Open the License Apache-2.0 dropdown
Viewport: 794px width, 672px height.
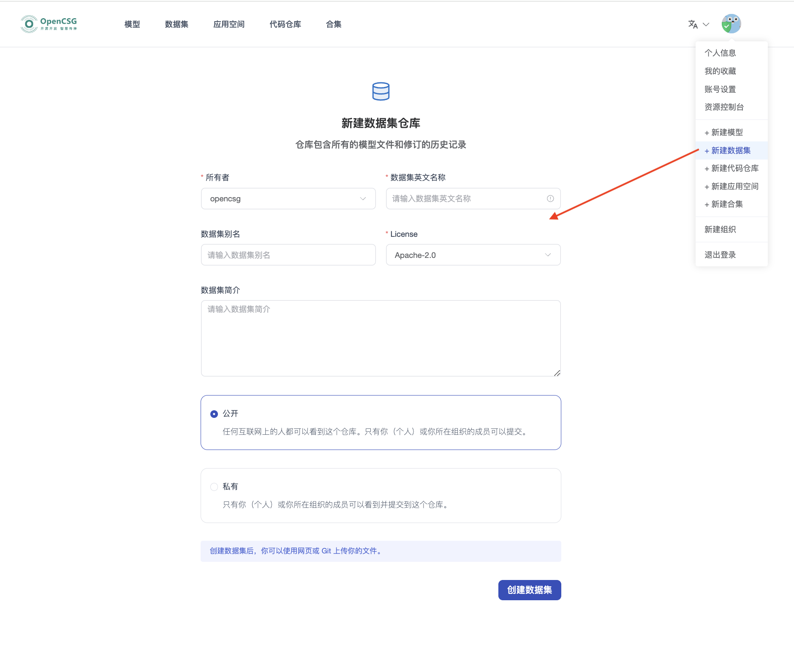(473, 255)
